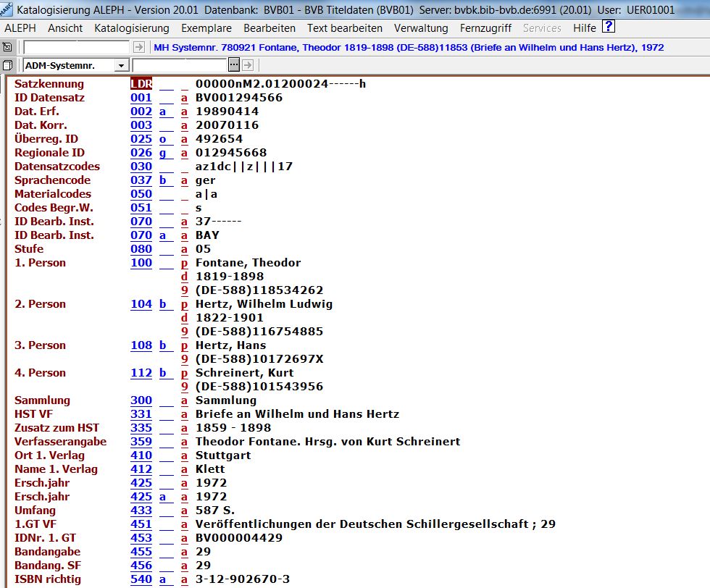Open the Fernzugriff menu
This screenshot has width=710, height=588.
[x=485, y=28]
